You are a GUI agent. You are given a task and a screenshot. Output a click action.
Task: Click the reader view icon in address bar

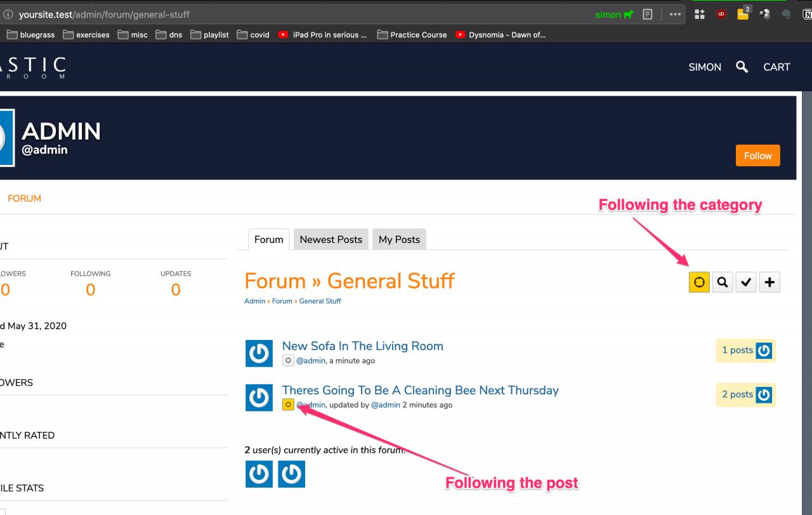point(646,15)
